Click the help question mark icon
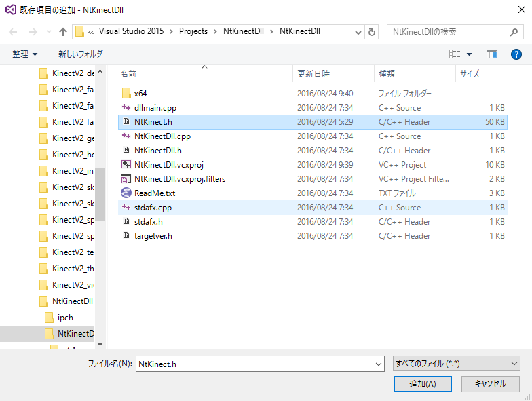The height and width of the screenshot is (401, 532). click(516, 54)
